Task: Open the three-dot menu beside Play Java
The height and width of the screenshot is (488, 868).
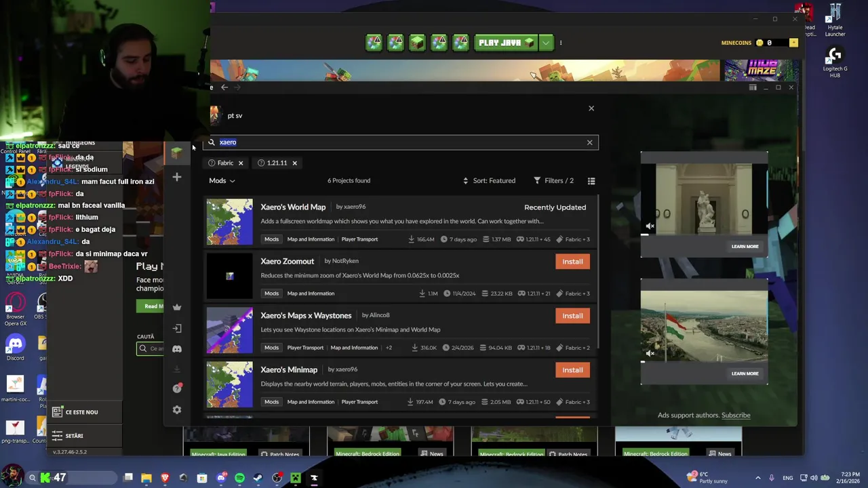Action: point(560,43)
